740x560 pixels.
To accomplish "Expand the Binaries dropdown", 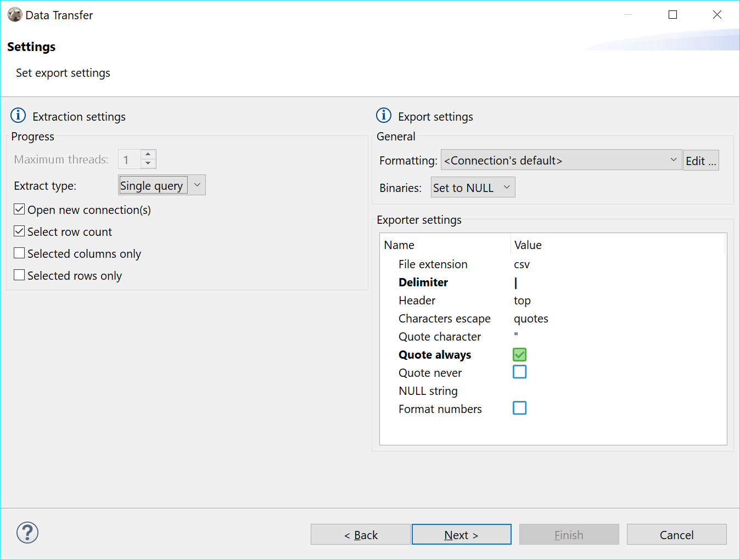I will click(473, 188).
